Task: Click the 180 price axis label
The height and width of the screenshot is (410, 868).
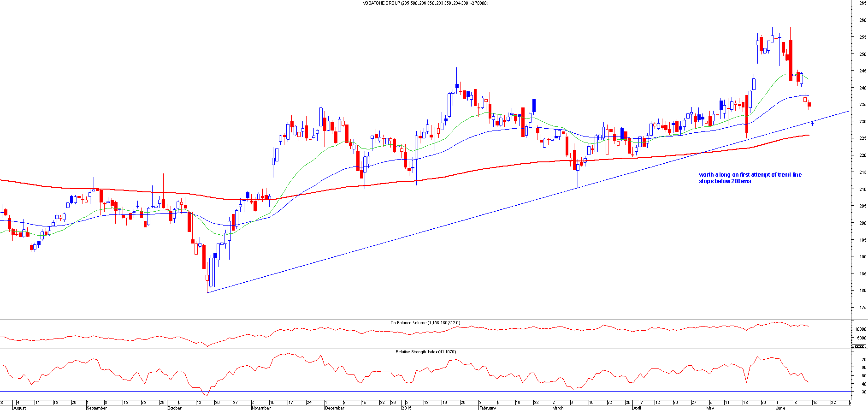Action: pyautogui.click(x=862, y=291)
